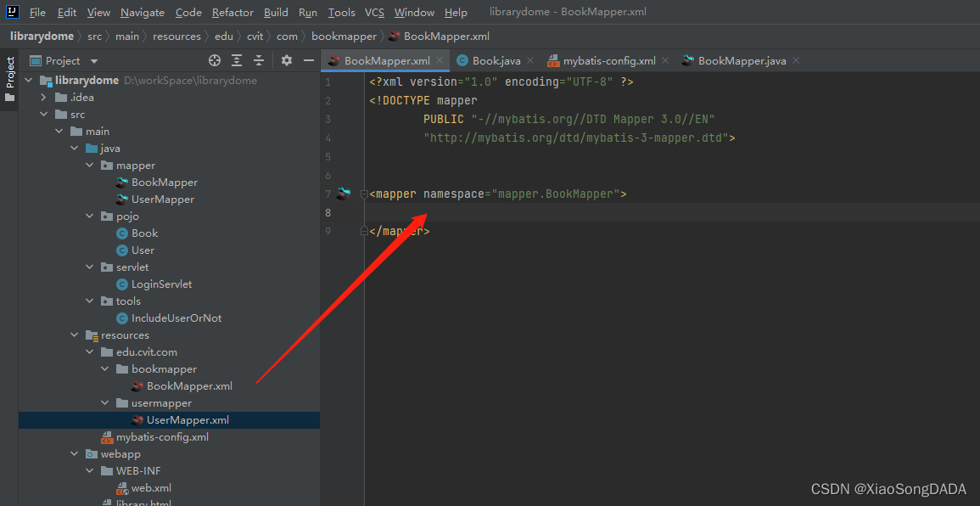Click the Collapse All icon in Project panel
This screenshot has width=980, height=506.
click(259, 60)
